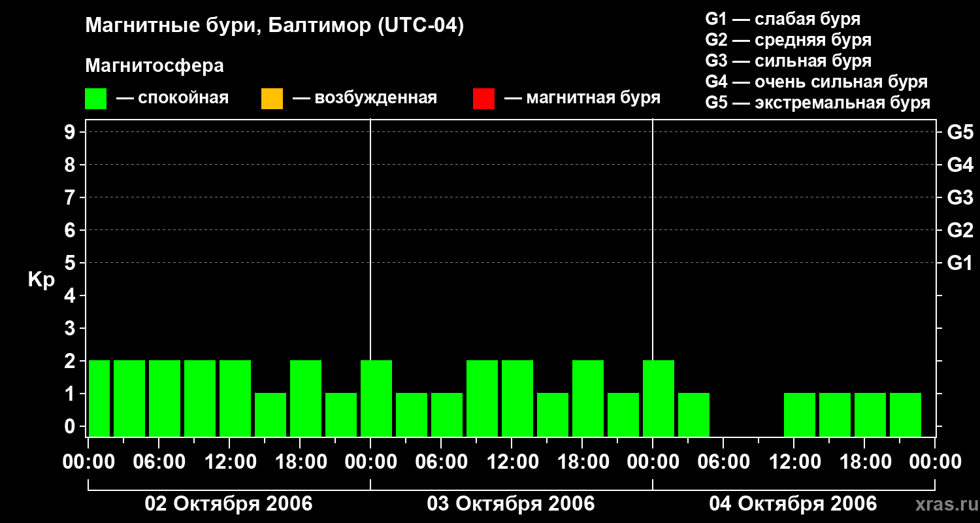This screenshot has height=523, width=980.
Task: Click the G4 tick label on the right axis
Action: point(960,165)
